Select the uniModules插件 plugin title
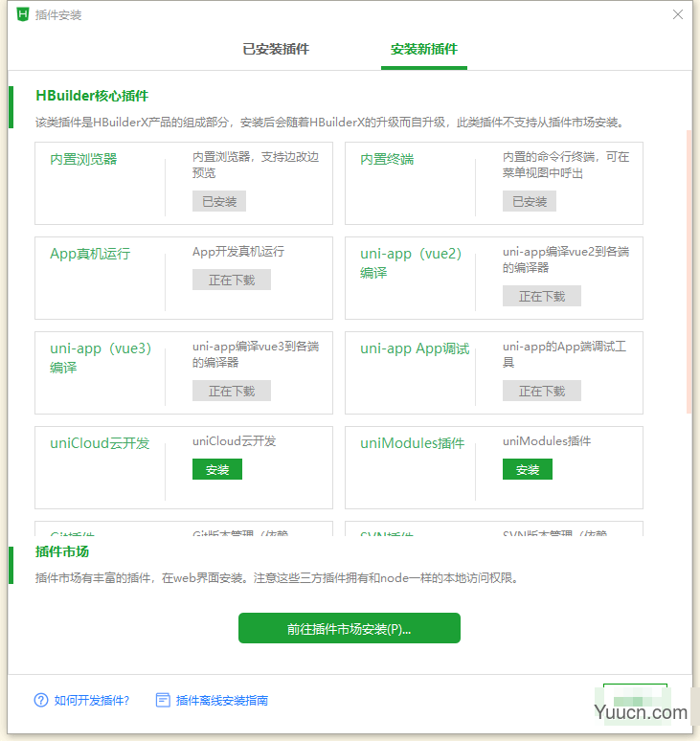The height and width of the screenshot is (741, 700). click(412, 443)
